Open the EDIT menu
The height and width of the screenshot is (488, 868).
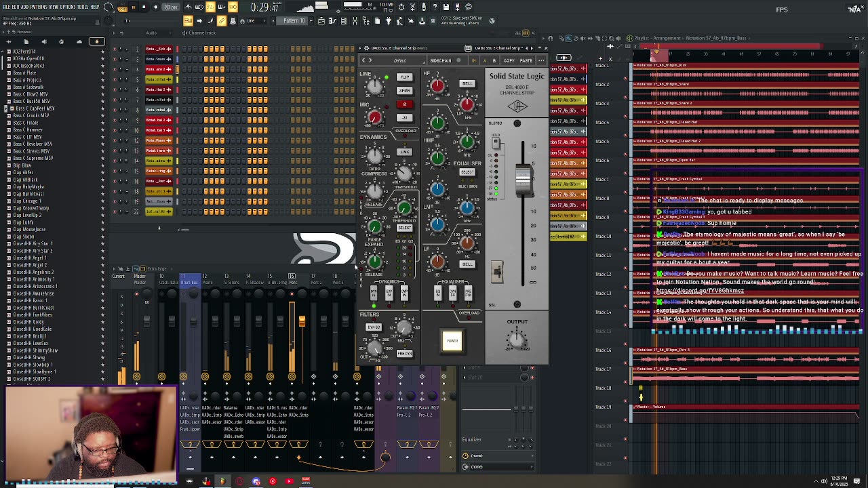click(16, 7)
